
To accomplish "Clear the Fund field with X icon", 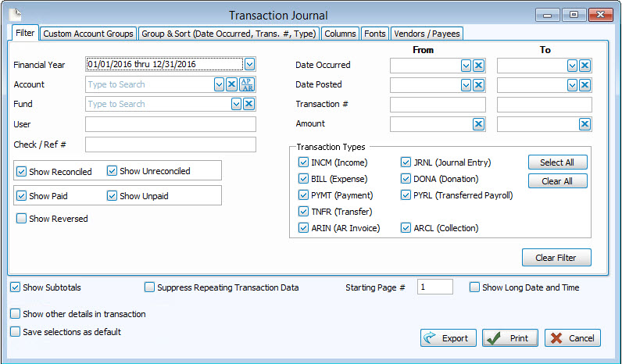I will point(248,104).
